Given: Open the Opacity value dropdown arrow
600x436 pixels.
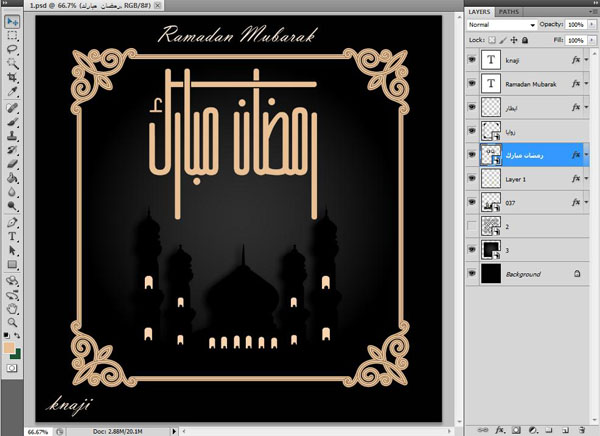Looking at the screenshot, I should click(x=591, y=24).
